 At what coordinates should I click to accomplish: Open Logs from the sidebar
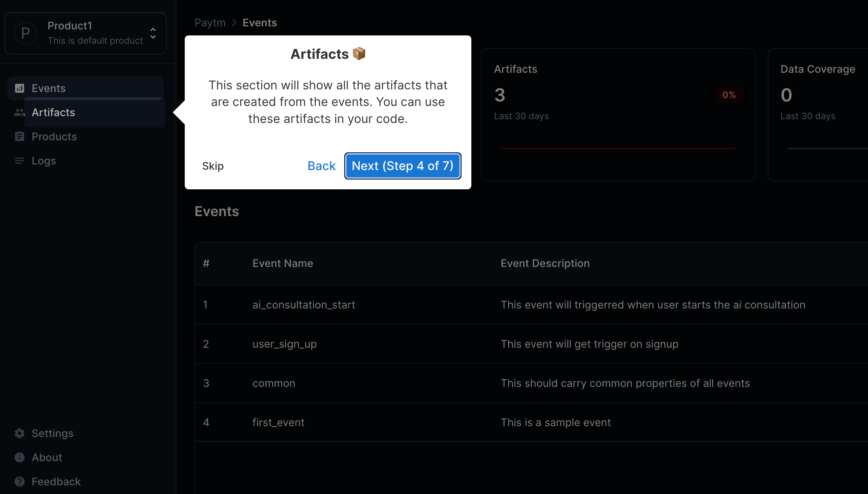[86, 161]
